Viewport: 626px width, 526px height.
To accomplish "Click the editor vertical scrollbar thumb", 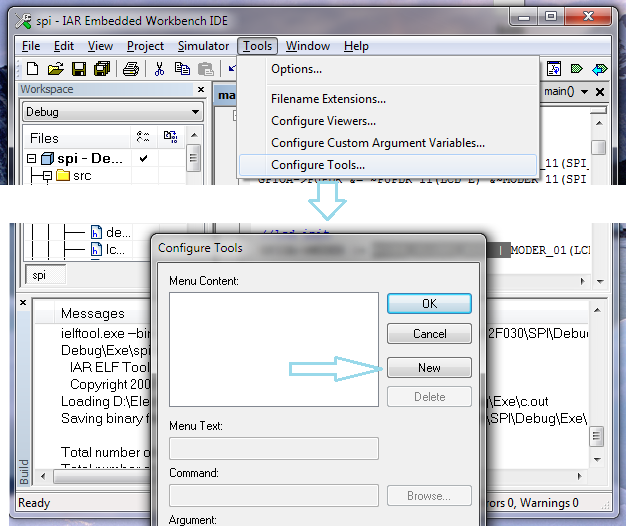I will click(x=598, y=147).
